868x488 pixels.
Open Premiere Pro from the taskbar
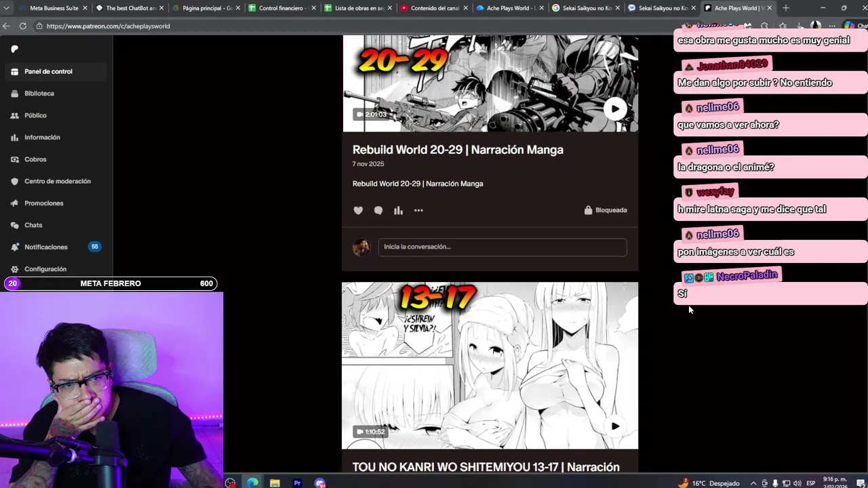click(x=297, y=483)
